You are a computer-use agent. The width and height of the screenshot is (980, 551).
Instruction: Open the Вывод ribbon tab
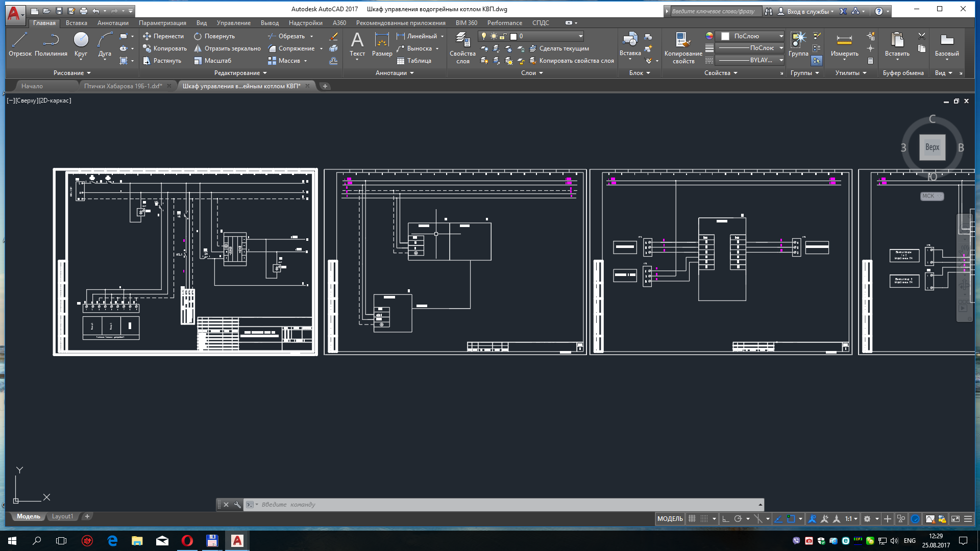coord(269,23)
